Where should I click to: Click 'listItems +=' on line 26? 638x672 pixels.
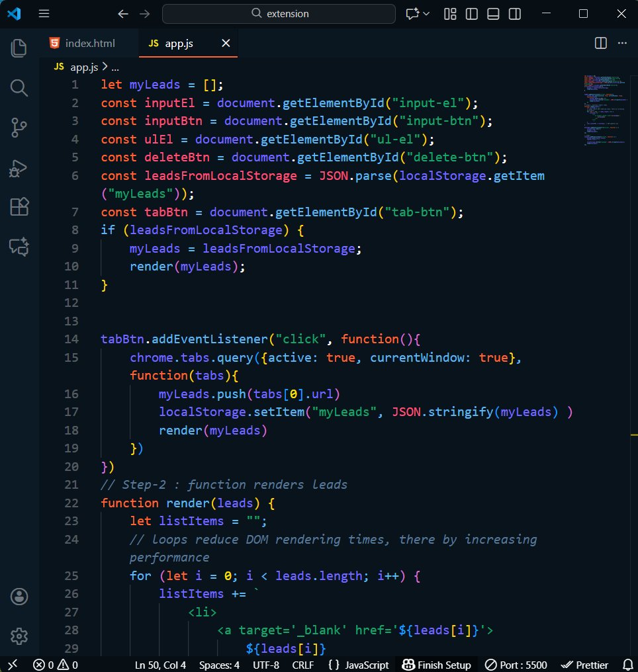point(203,594)
